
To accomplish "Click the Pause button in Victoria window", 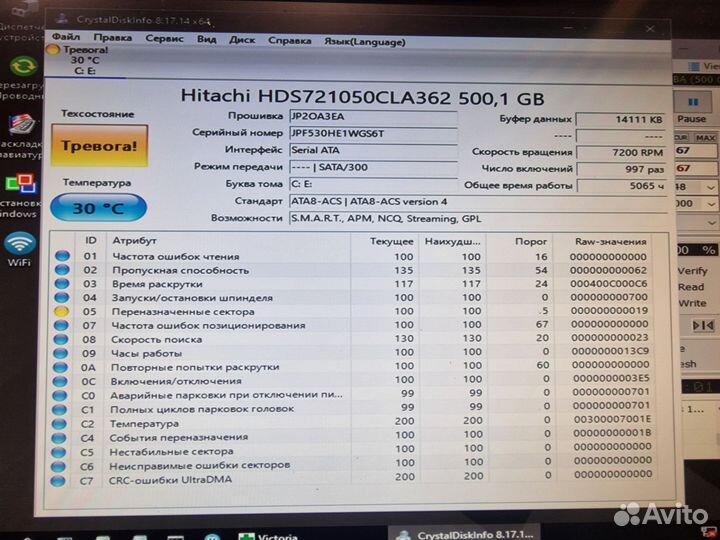I will point(692,109).
